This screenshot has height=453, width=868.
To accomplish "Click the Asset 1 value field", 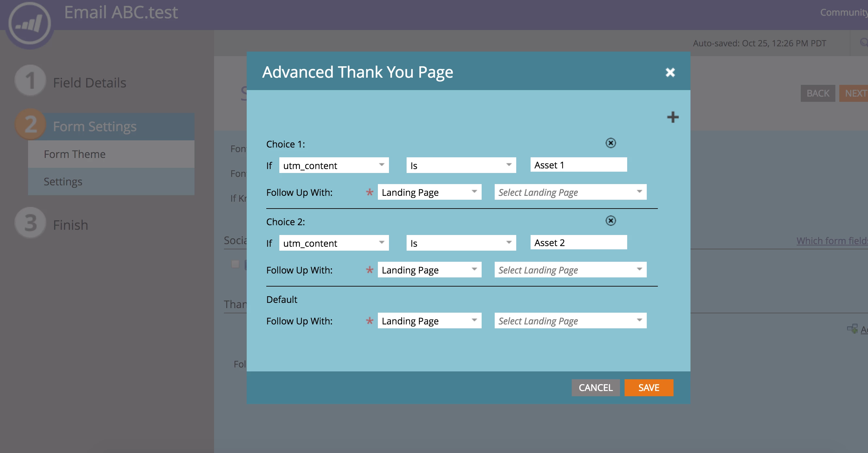I will point(578,165).
